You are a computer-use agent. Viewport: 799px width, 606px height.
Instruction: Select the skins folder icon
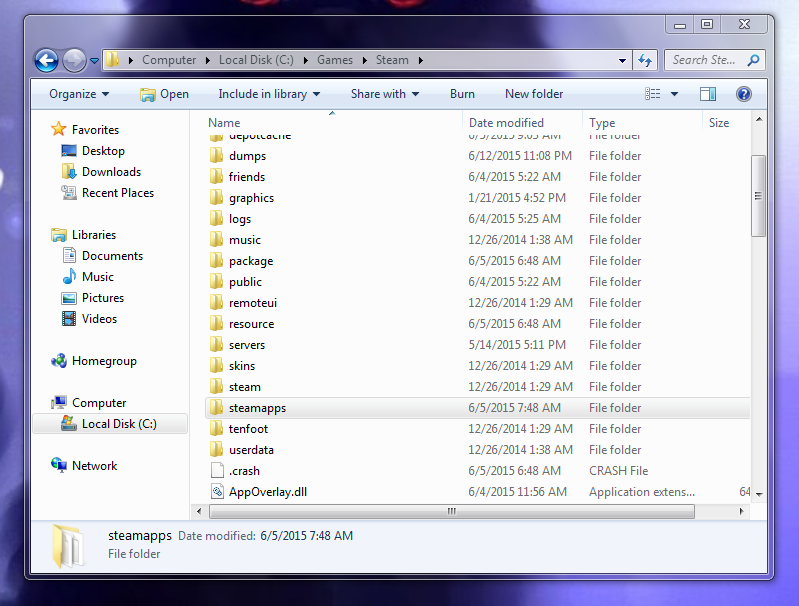[217, 365]
